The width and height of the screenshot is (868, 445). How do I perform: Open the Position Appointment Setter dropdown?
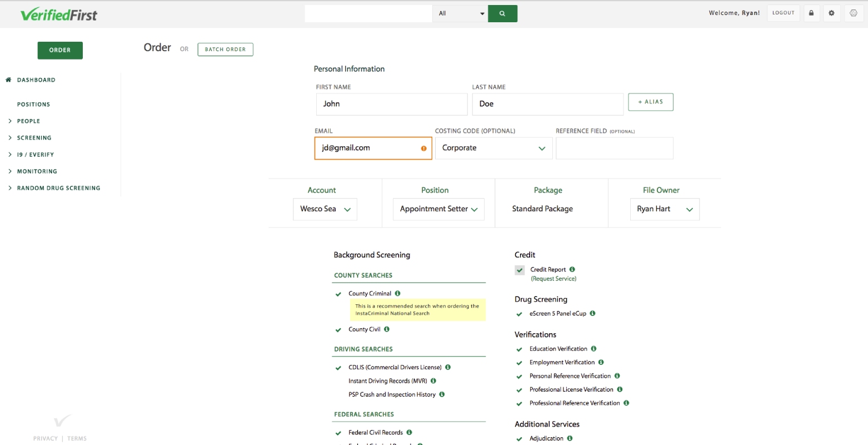438,209
